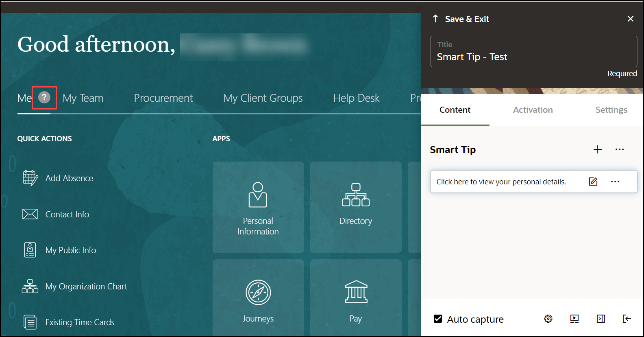Switch to the Activation tab
The height and width of the screenshot is (337, 644).
[x=533, y=110]
